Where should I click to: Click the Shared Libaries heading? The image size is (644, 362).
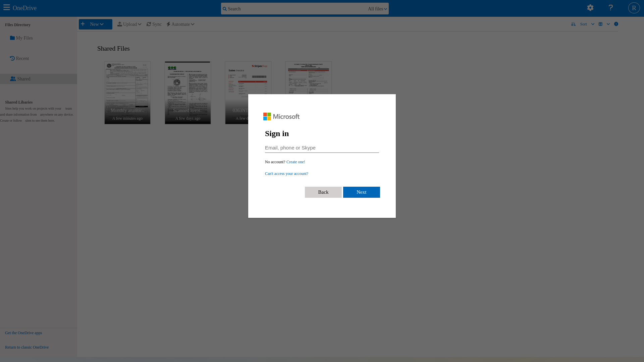click(x=19, y=102)
